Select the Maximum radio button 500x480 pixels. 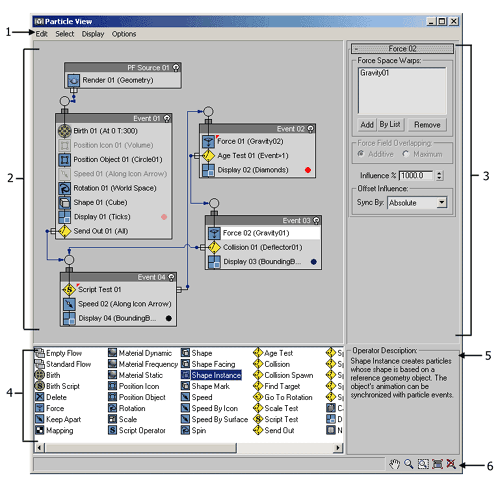coord(405,154)
